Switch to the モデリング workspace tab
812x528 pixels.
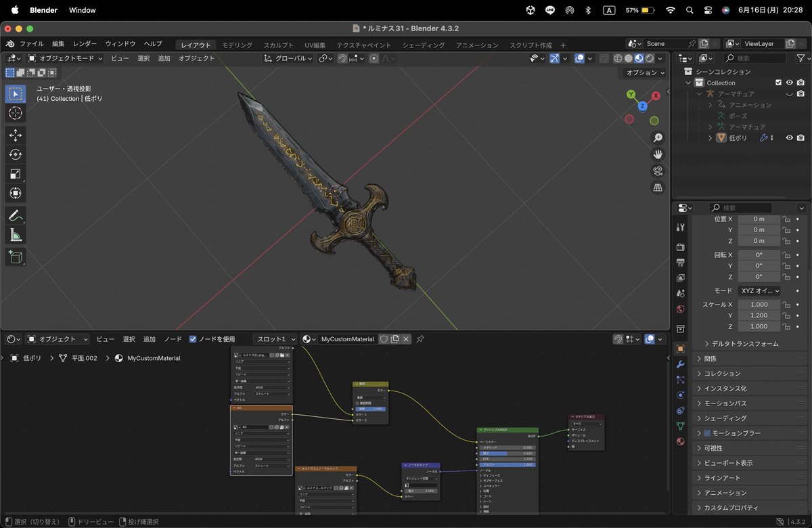point(237,45)
